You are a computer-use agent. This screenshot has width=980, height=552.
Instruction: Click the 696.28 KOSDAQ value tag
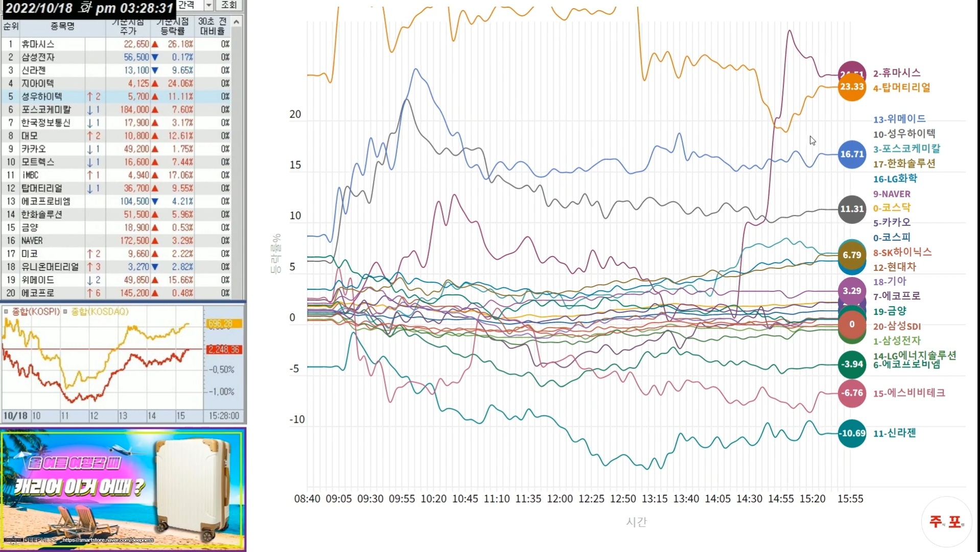tap(223, 324)
